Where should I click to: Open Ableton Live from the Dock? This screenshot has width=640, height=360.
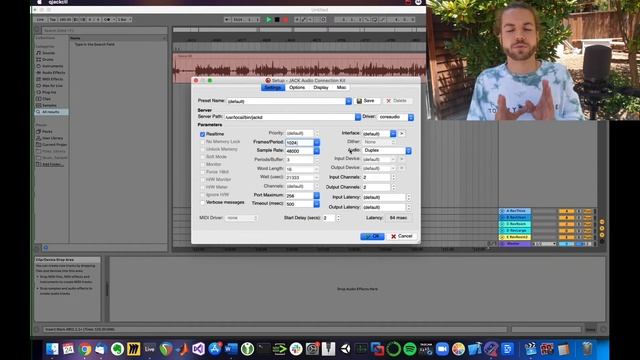(x=150, y=349)
